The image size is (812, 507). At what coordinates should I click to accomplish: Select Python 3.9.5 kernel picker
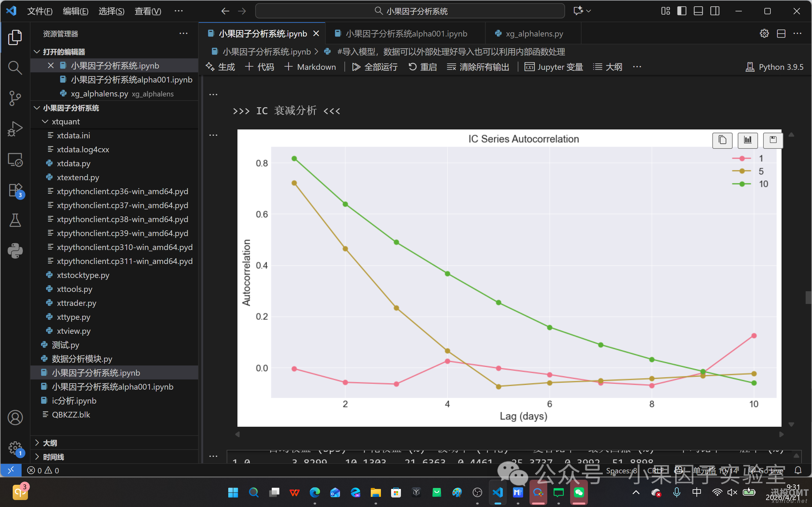(775, 67)
